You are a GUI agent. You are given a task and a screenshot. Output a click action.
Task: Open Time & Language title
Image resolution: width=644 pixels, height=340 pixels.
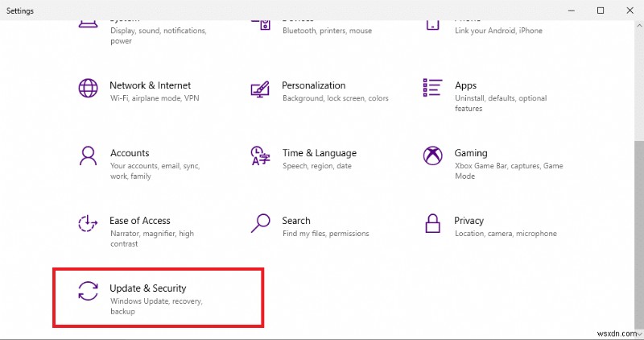tap(319, 153)
